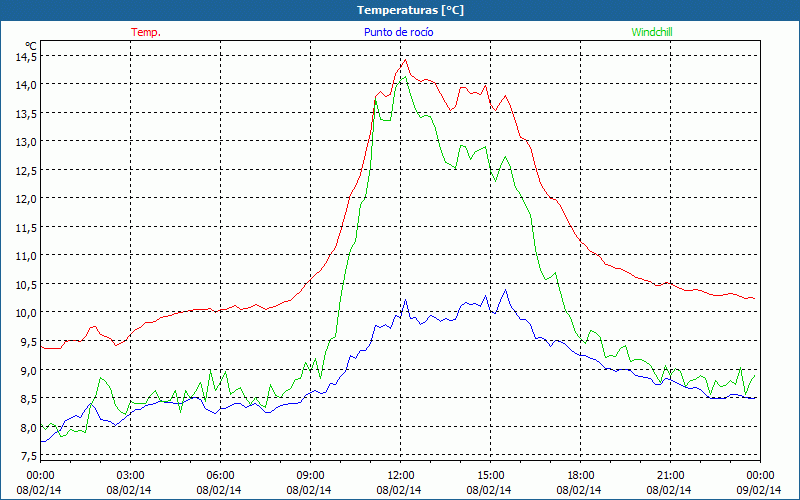Click the 18:00 time axis label
The height and width of the screenshot is (500, 800).
click(x=581, y=476)
